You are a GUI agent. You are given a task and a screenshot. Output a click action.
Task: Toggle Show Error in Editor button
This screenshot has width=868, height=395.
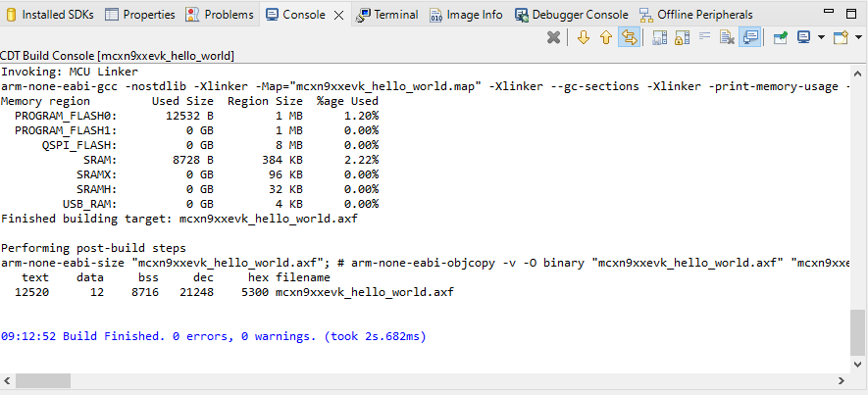point(629,37)
